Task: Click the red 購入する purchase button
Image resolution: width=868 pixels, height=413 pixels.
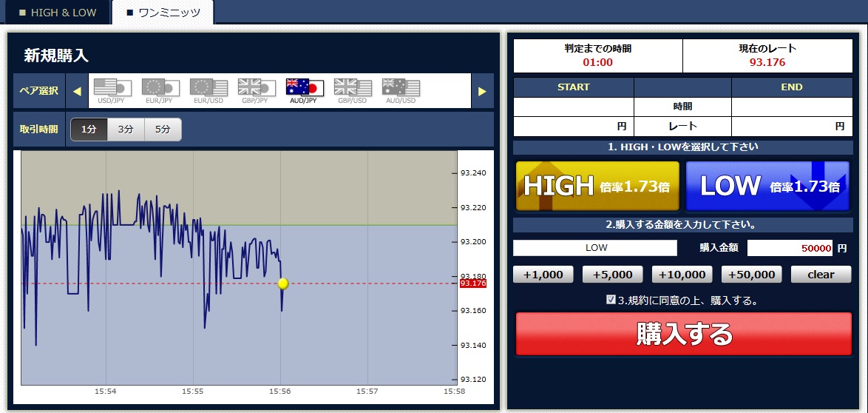Action: click(684, 334)
